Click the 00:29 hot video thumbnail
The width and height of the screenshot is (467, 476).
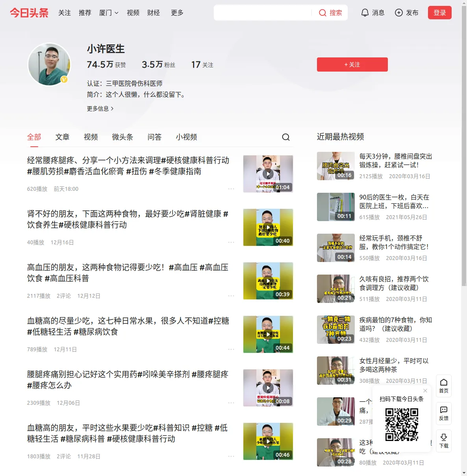coord(336,411)
